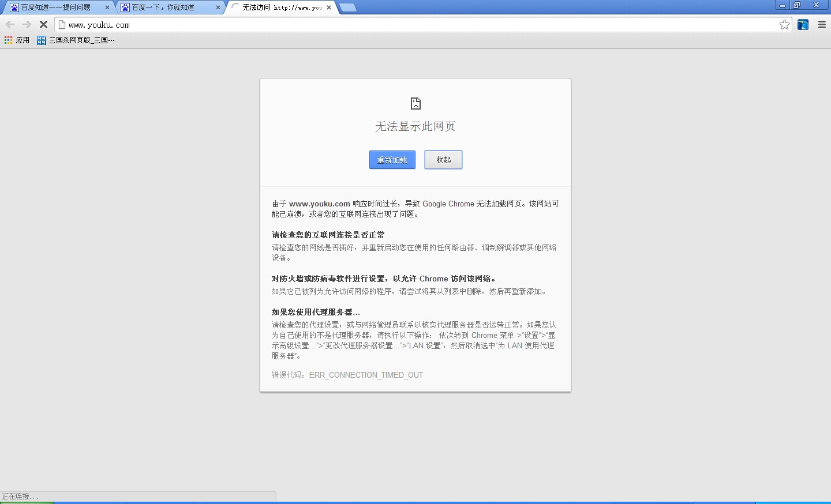This screenshot has height=504, width=831.
Task: Open the Apps (应用) bookmarks shortcut
Action: click(x=17, y=40)
